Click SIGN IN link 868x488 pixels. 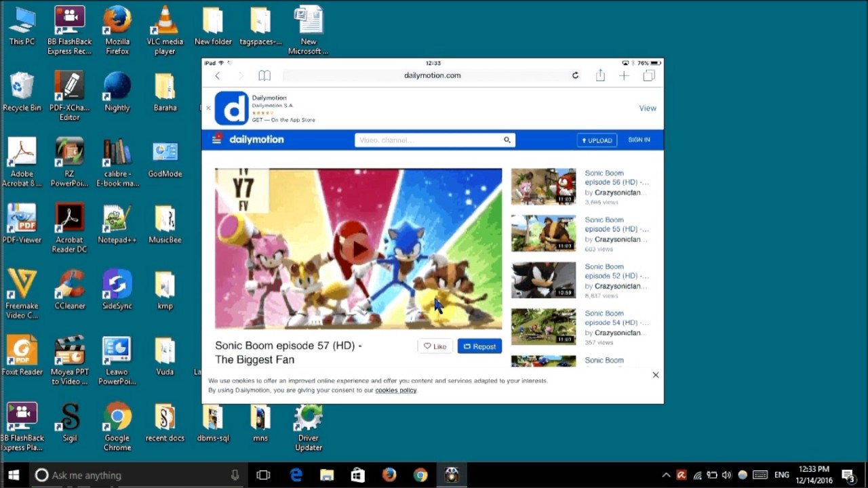[x=639, y=140]
